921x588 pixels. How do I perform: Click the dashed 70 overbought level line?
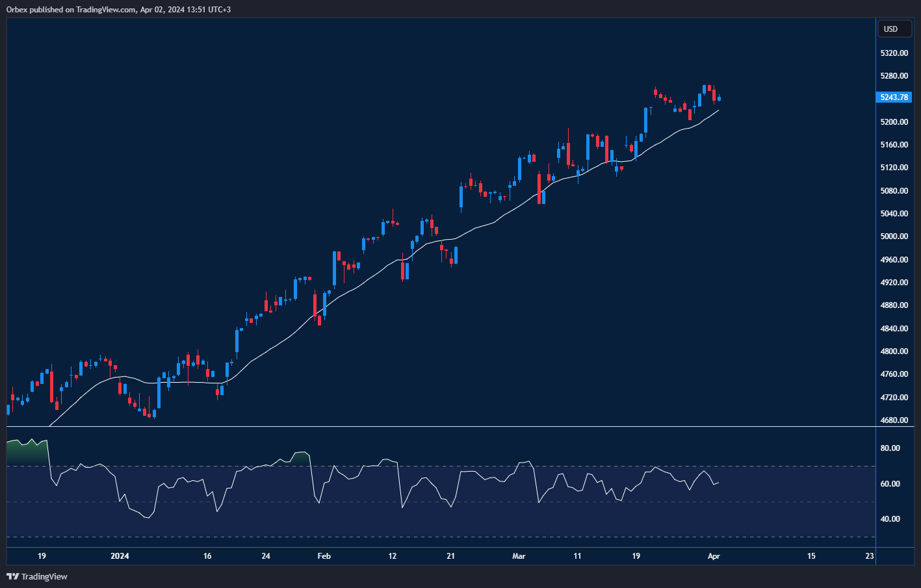point(390,466)
